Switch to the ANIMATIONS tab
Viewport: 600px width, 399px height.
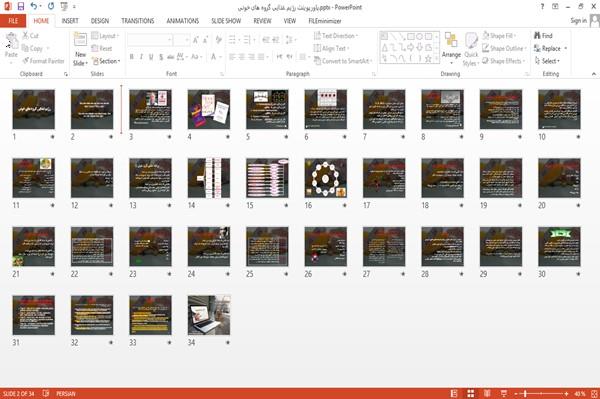point(183,21)
